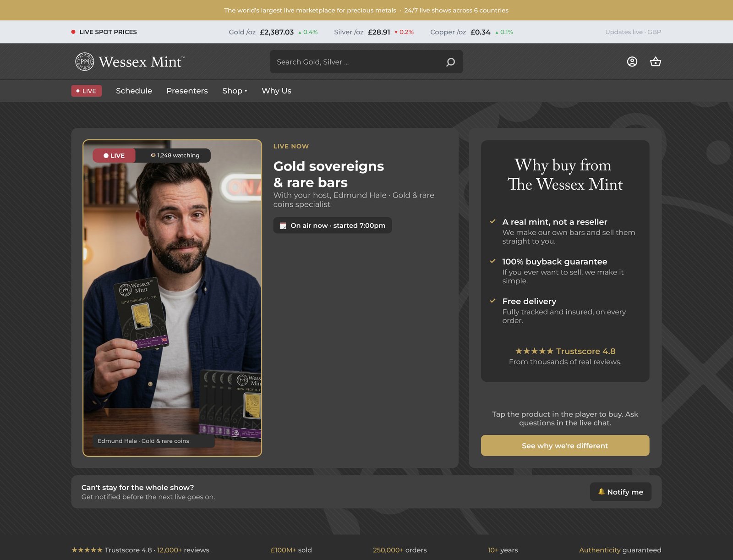Click the checkmark beside 100% buyback guarantee
The height and width of the screenshot is (560, 733).
pyautogui.click(x=492, y=261)
